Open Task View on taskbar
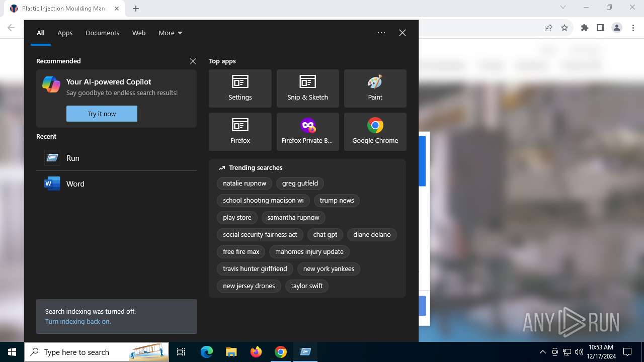644x362 pixels. 181,352
